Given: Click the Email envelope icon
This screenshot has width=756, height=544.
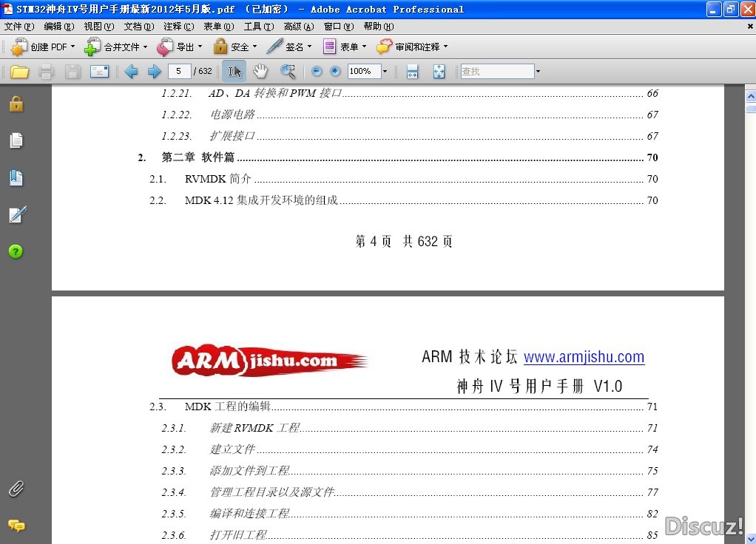Looking at the screenshot, I should (x=99, y=72).
